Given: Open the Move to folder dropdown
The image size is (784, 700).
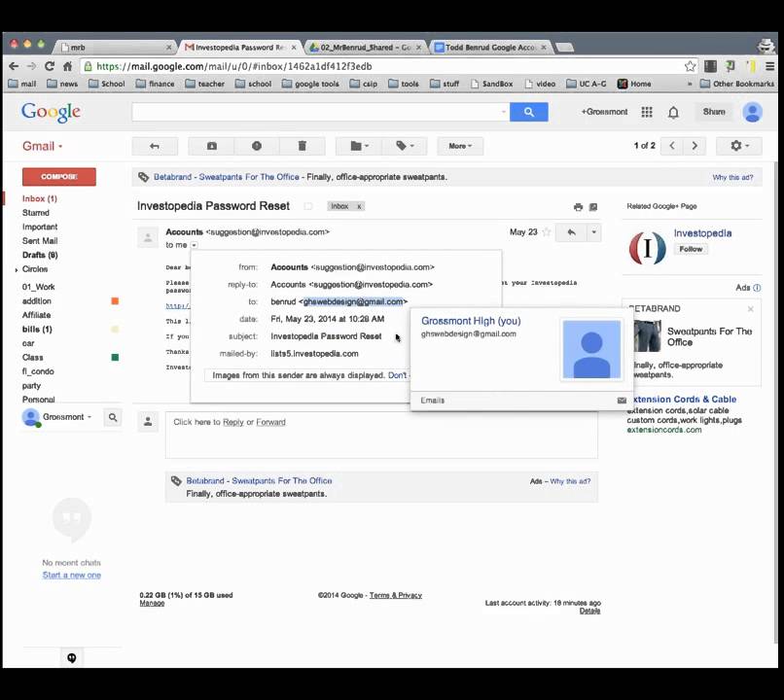Looking at the screenshot, I should pyautogui.click(x=359, y=146).
